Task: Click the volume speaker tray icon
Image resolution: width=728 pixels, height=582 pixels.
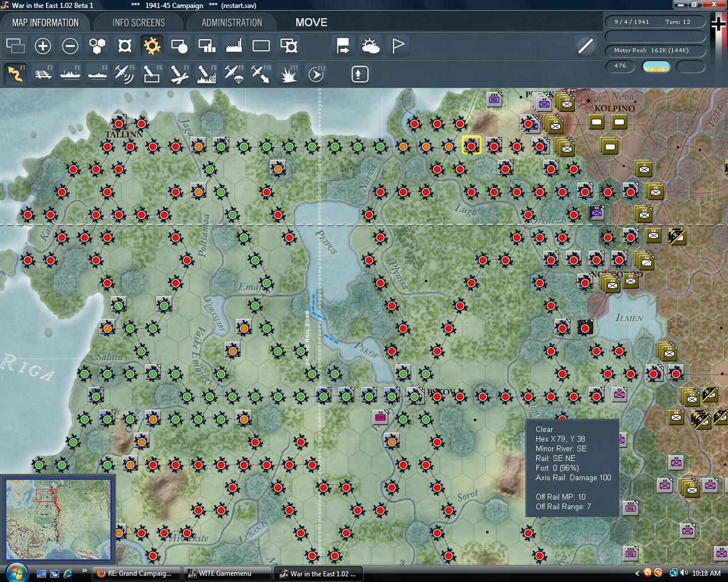Action: point(683,573)
